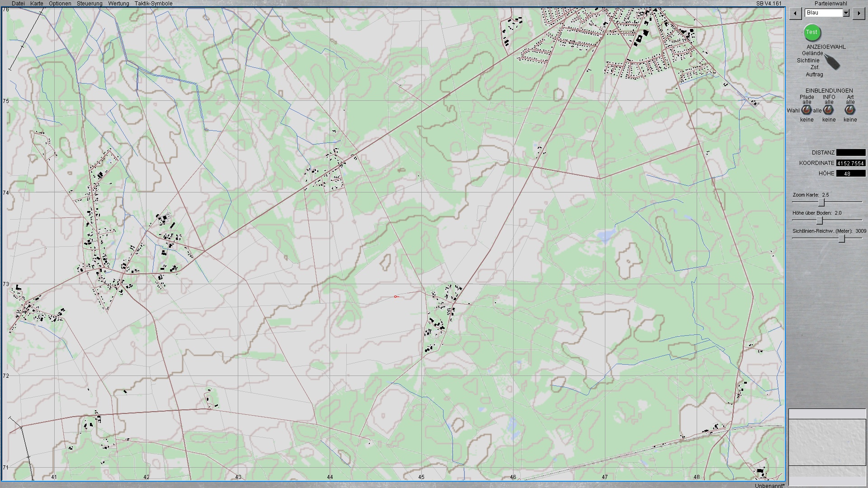Open the Datei menu

coord(18,4)
